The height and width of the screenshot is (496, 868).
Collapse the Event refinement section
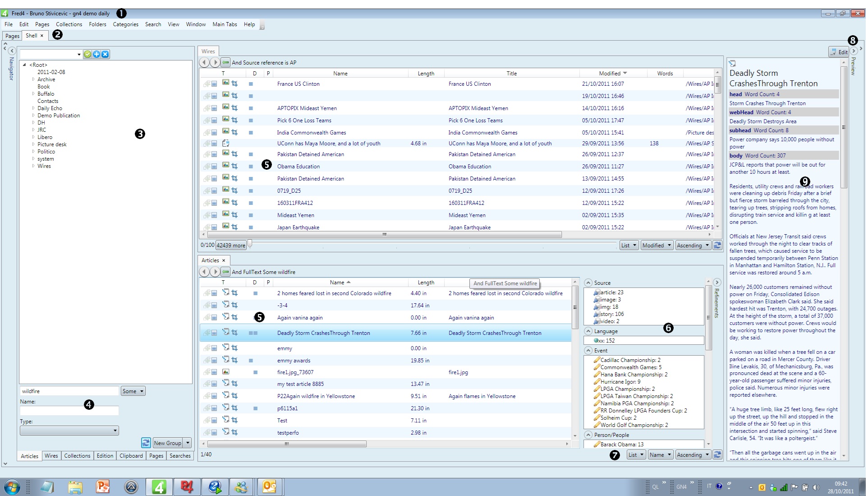(588, 351)
